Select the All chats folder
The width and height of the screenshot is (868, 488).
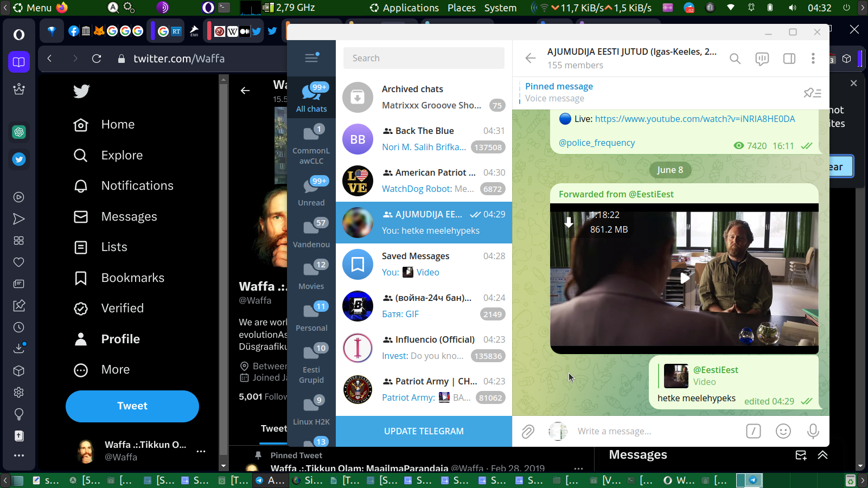pyautogui.click(x=311, y=98)
